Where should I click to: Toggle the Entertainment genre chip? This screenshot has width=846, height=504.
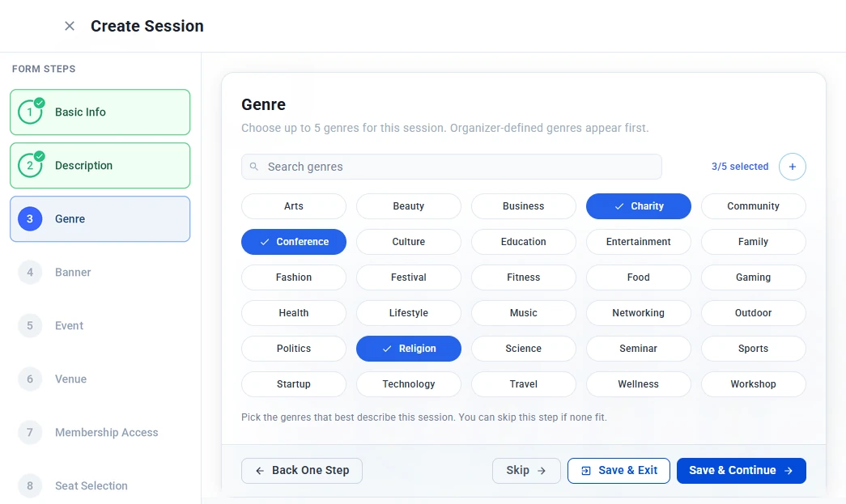coord(638,242)
